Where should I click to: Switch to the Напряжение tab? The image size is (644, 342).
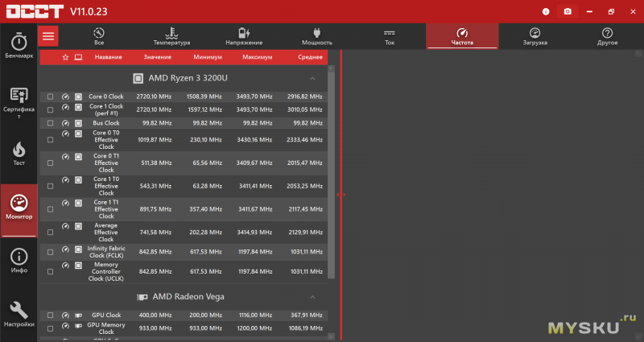point(244,36)
